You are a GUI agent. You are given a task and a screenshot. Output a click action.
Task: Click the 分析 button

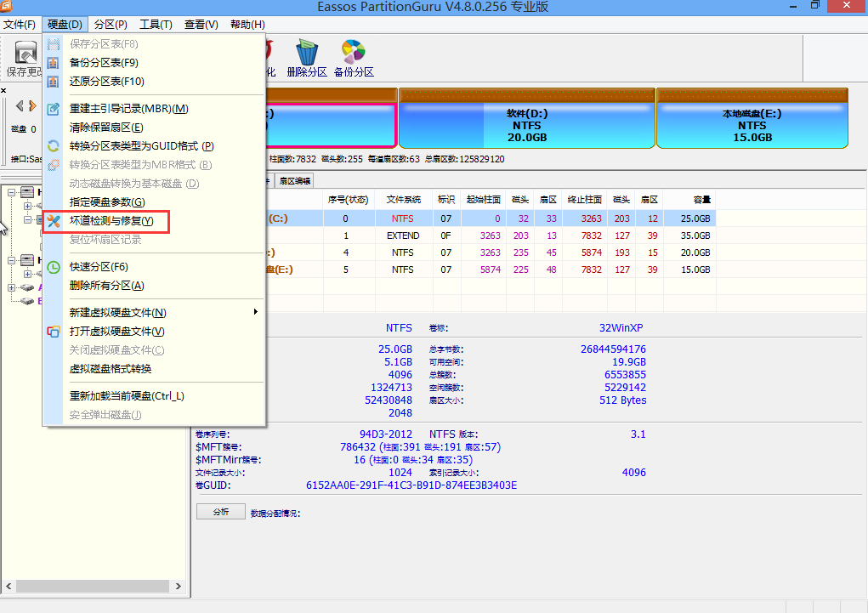221,512
